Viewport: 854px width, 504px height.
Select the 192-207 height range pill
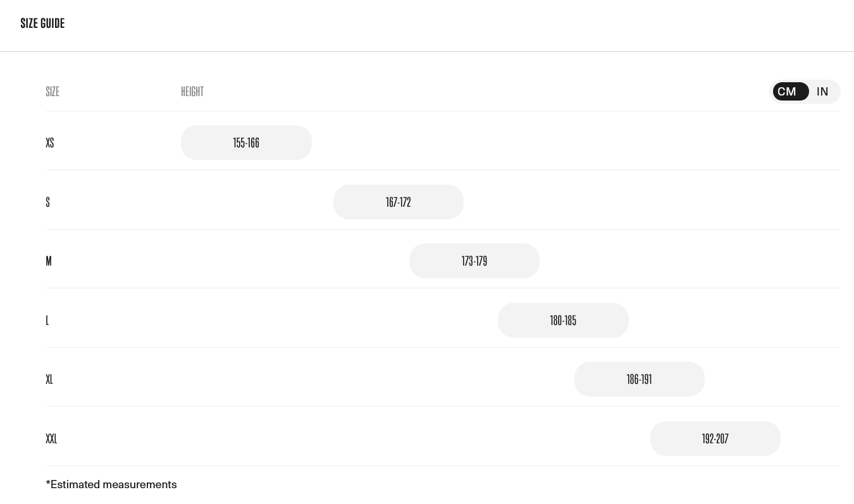click(715, 439)
